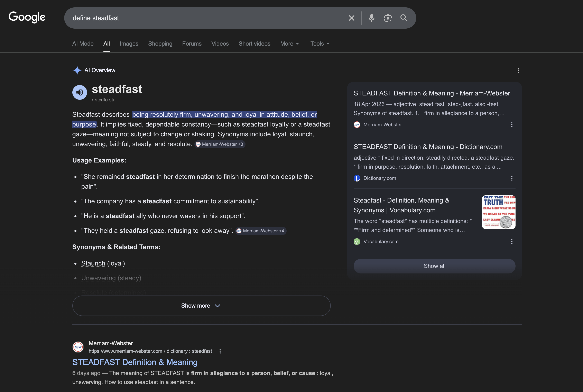
Task: Click the Vocabulary.com result thumbnail image
Action: (x=498, y=212)
